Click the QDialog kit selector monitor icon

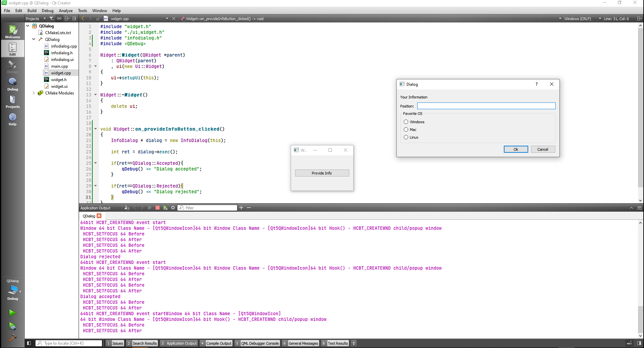tap(12, 290)
